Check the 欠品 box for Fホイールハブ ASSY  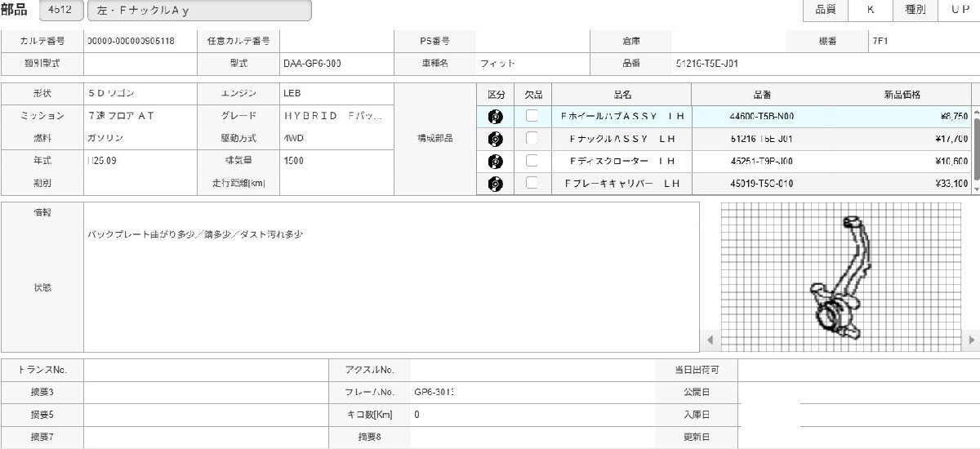pos(532,116)
